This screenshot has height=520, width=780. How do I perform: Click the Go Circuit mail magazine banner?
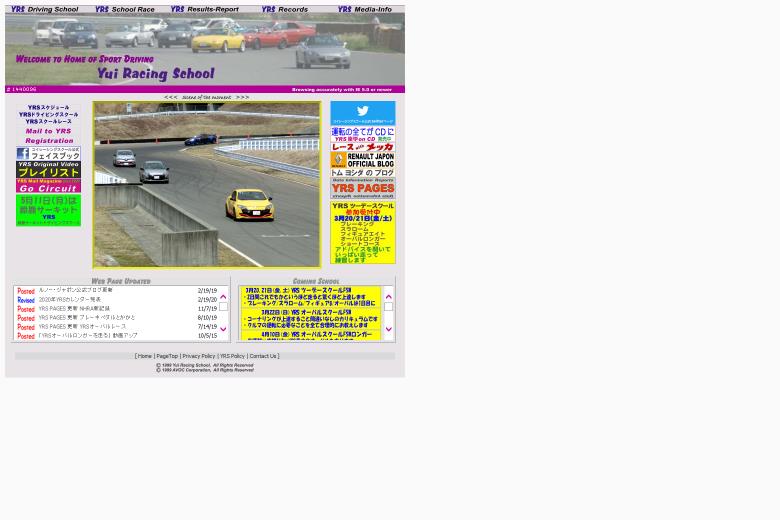coord(48,186)
